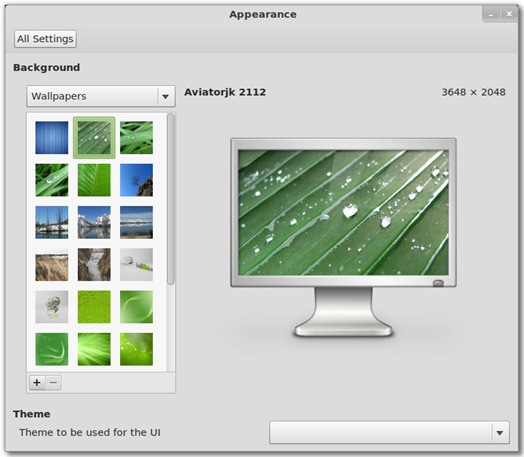Expand the Theme selection combo box
Viewport: 524px width, 457px height.
click(389, 432)
